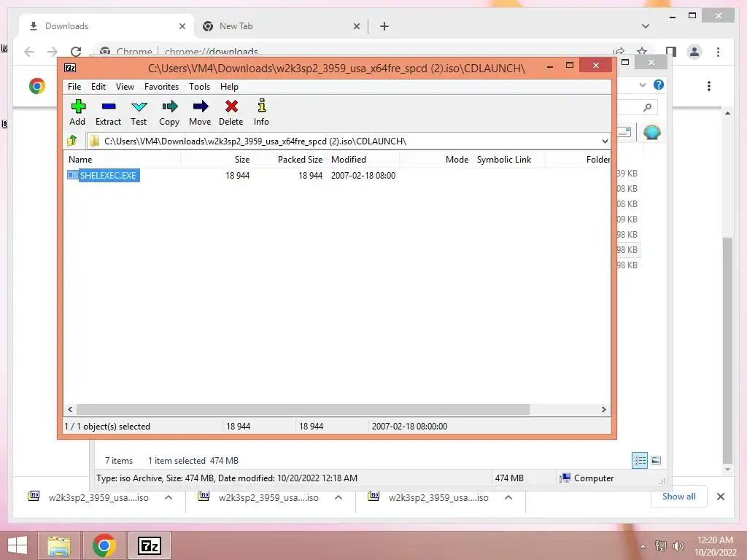Click Show all downloads link
The image size is (747, 560).
click(679, 497)
